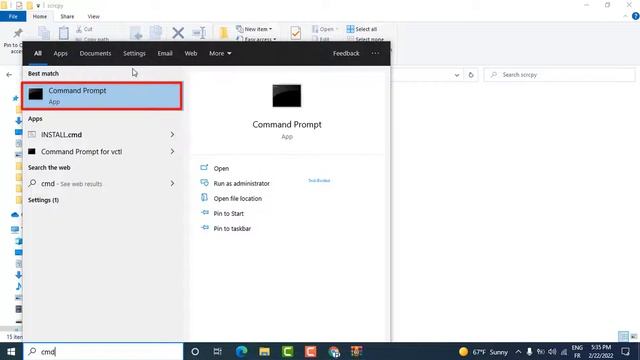Click Pin to Start

[x=229, y=213]
